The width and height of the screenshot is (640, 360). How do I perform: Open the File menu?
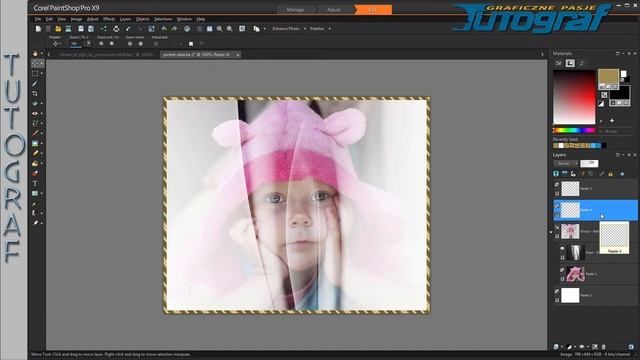tap(38, 19)
